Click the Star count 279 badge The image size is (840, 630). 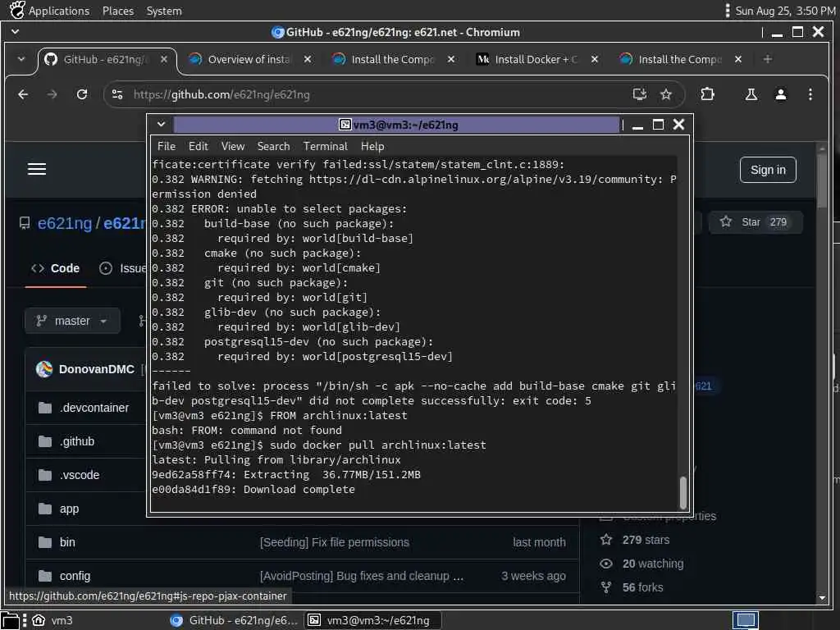click(778, 221)
